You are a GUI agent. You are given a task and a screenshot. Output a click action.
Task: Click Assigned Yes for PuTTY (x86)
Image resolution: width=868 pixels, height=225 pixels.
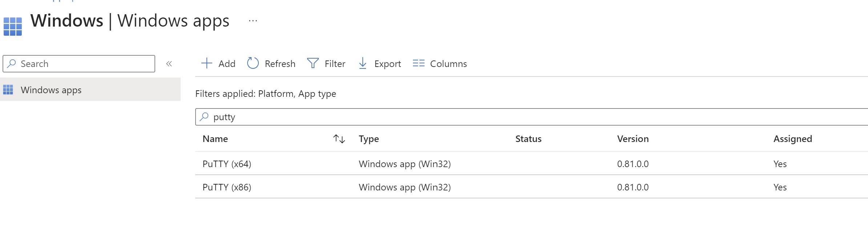(780, 187)
